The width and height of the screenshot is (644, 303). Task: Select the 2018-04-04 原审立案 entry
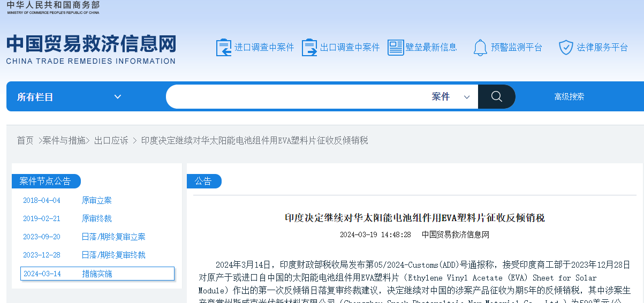pos(96,201)
